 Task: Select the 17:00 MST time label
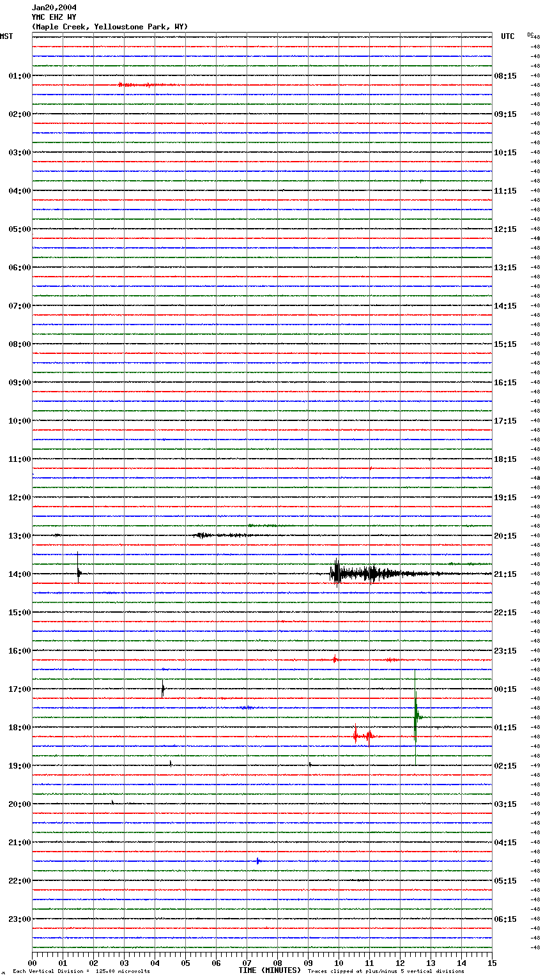pos(20,689)
